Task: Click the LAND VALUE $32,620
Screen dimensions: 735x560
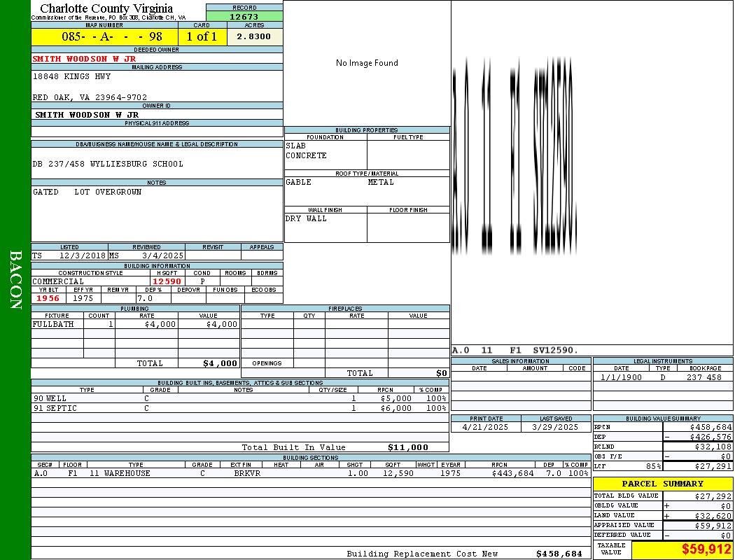Action: (x=713, y=516)
